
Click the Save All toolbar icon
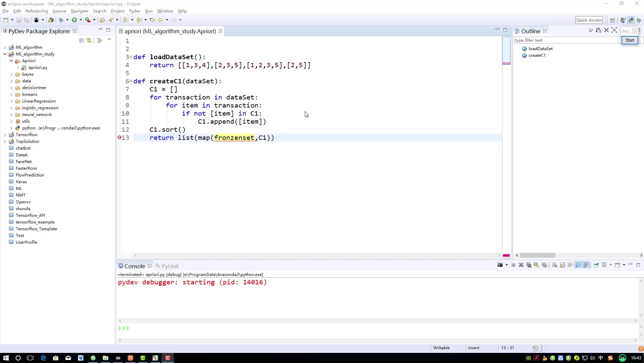27,20
